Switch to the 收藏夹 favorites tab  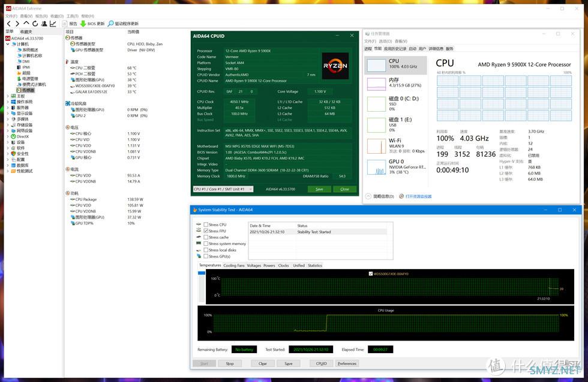[26, 32]
